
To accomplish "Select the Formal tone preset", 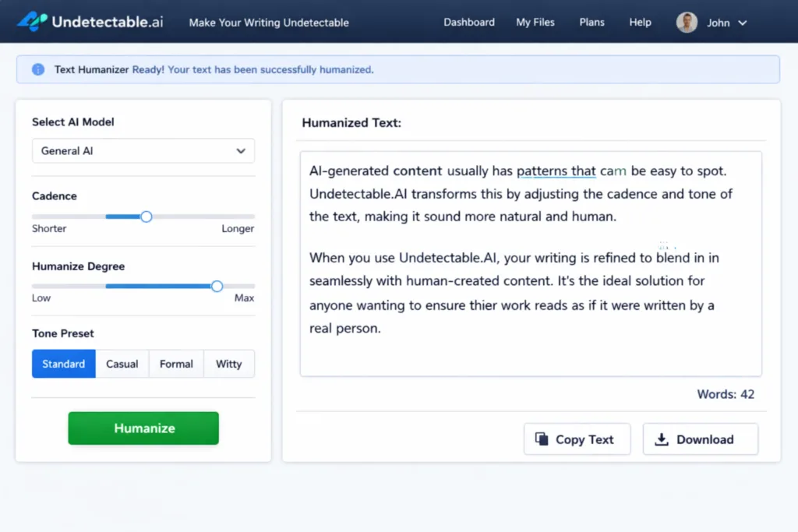I will point(175,364).
